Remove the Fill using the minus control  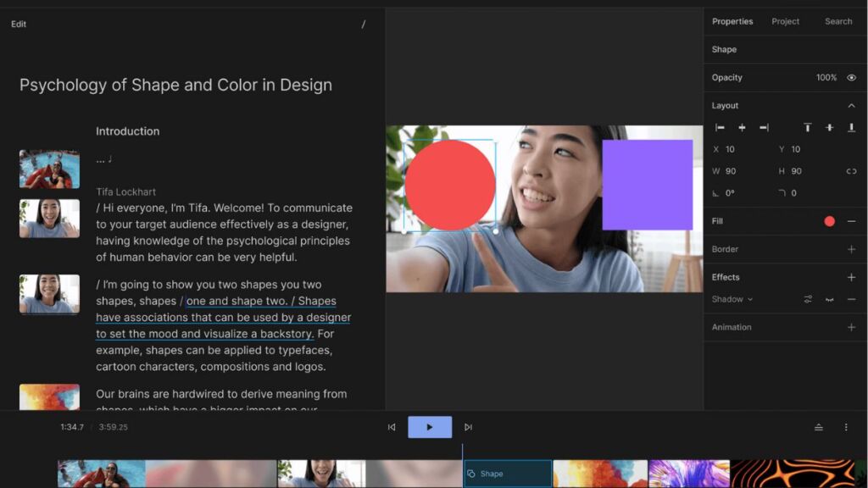click(x=851, y=221)
